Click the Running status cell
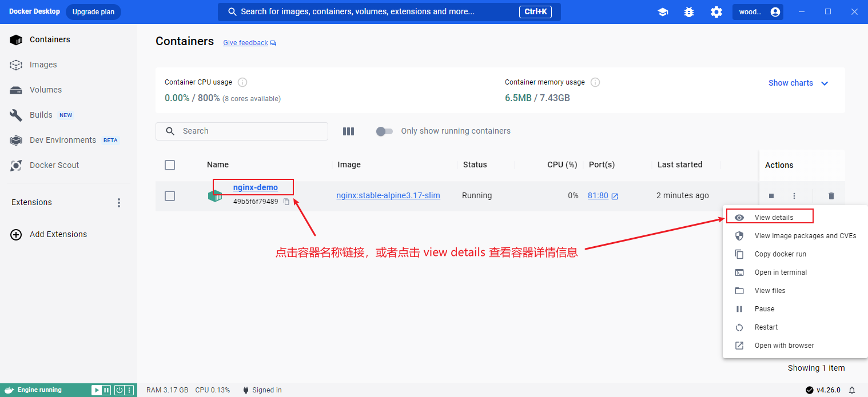Viewport: 868px width, 397px height. pyautogui.click(x=477, y=195)
